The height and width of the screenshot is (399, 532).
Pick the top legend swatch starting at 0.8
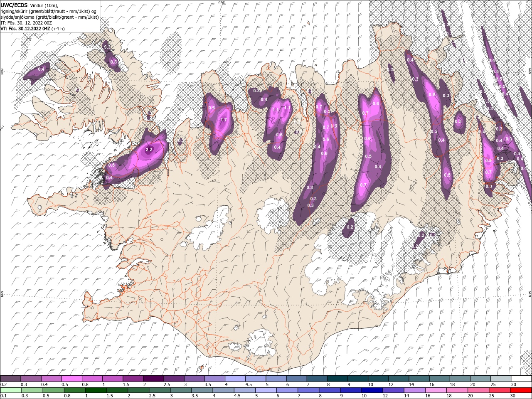coord(92,379)
